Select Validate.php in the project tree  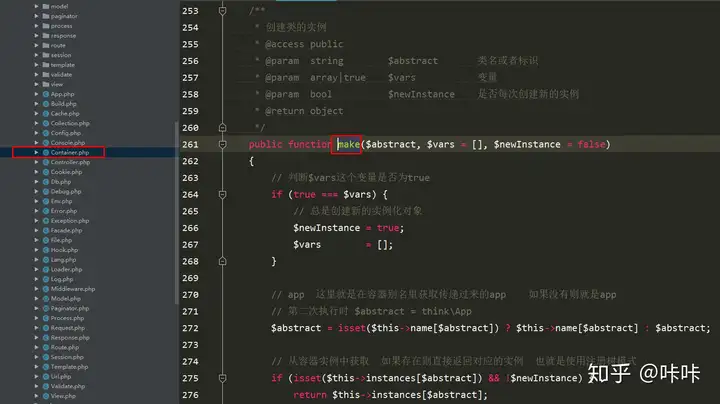pos(68,386)
